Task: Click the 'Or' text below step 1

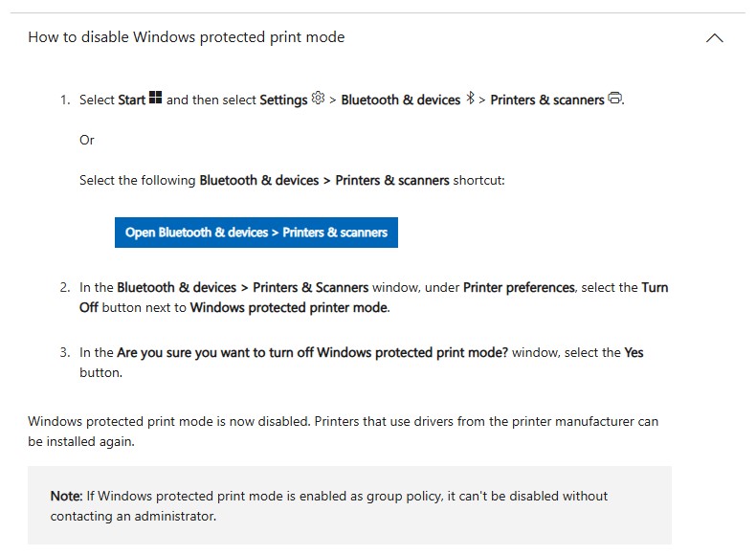Action: (87, 140)
